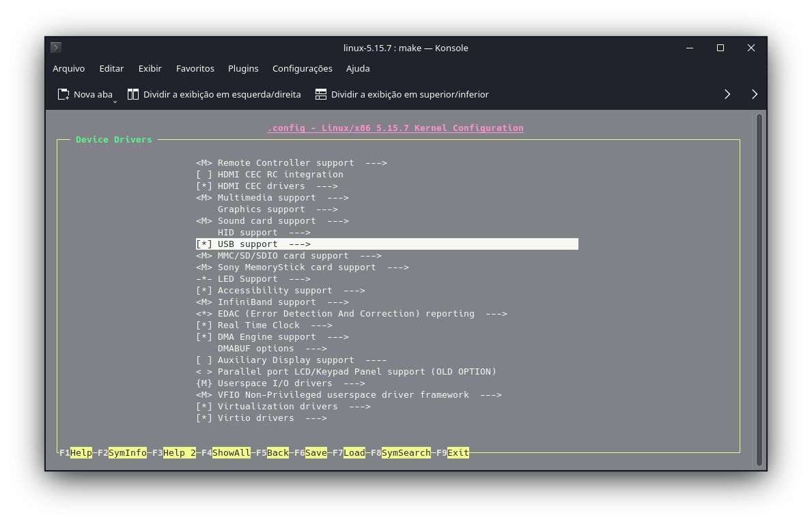Click Dividir a exibição em esquerda/direita
The image size is (812, 524).
pyautogui.click(x=214, y=94)
